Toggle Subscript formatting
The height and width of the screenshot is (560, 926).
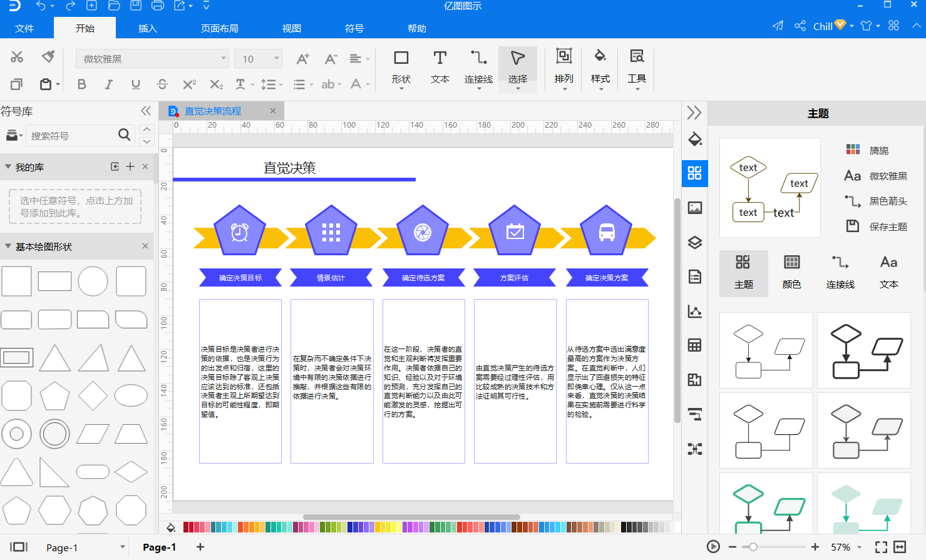point(216,84)
